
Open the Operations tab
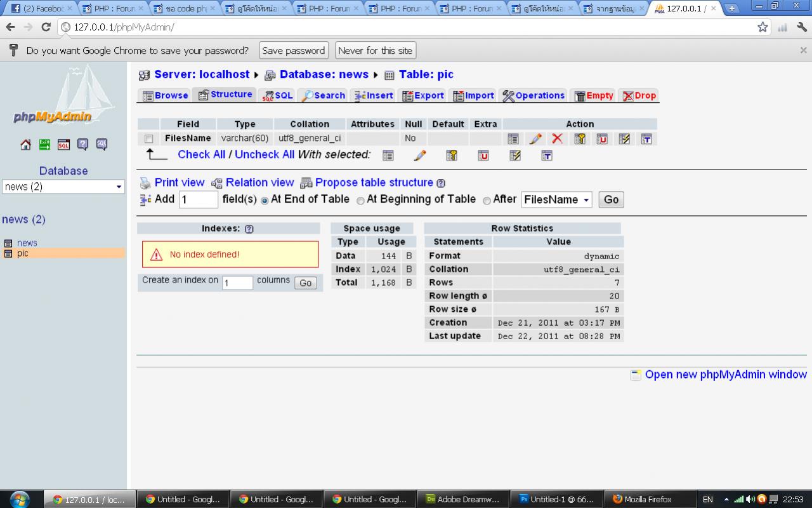[534, 95]
